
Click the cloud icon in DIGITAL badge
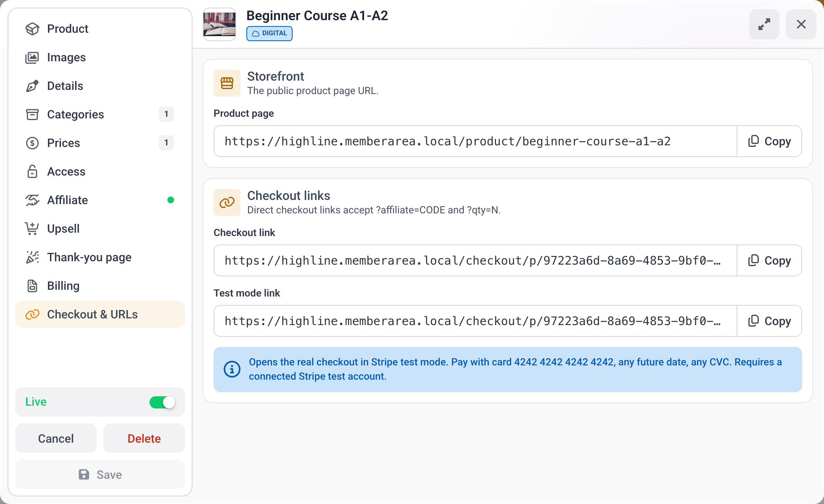coord(256,34)
